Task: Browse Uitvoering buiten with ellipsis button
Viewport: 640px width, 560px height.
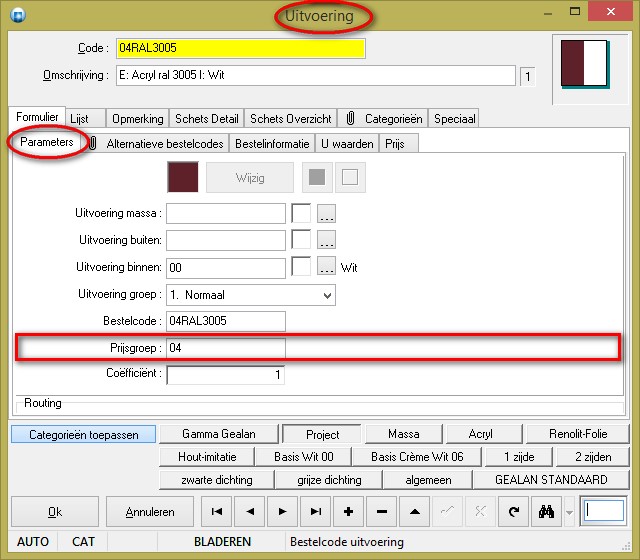Action: [327, 240]
